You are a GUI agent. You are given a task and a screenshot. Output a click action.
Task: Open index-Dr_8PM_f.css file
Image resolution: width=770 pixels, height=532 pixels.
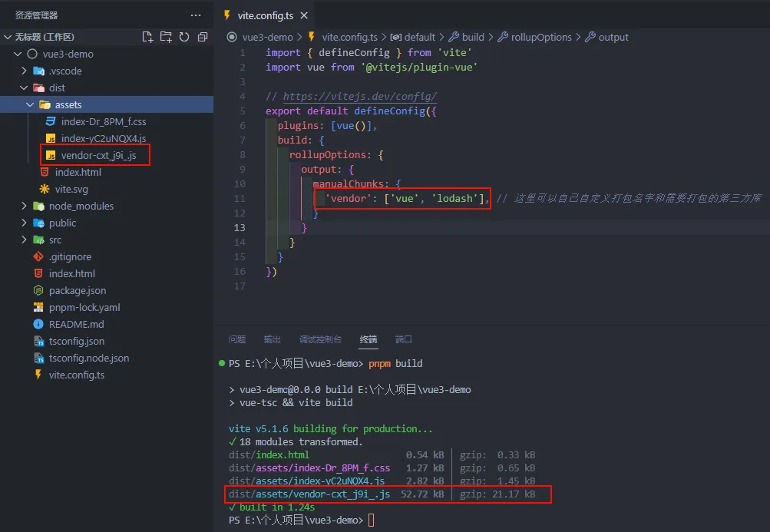pos(104,122)
